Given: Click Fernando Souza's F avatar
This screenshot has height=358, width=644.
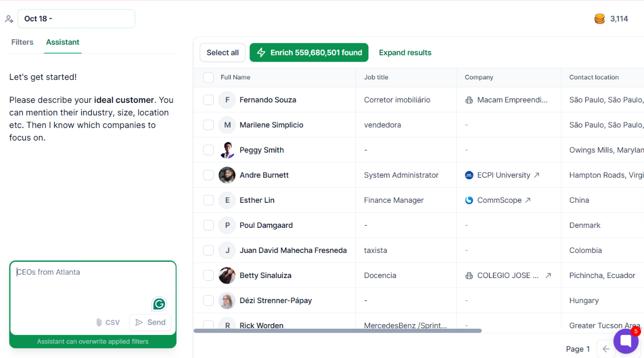Looking at the screenshot, I should [x=227, y=100].
